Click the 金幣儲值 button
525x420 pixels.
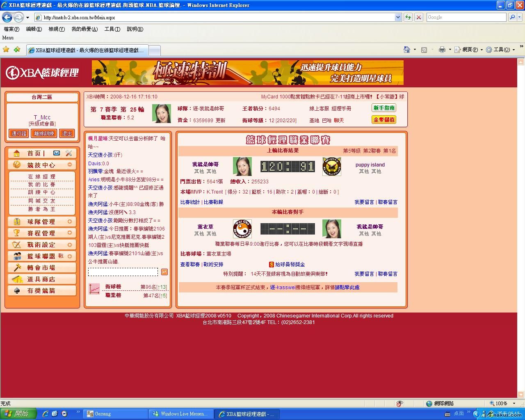[384, 120]
